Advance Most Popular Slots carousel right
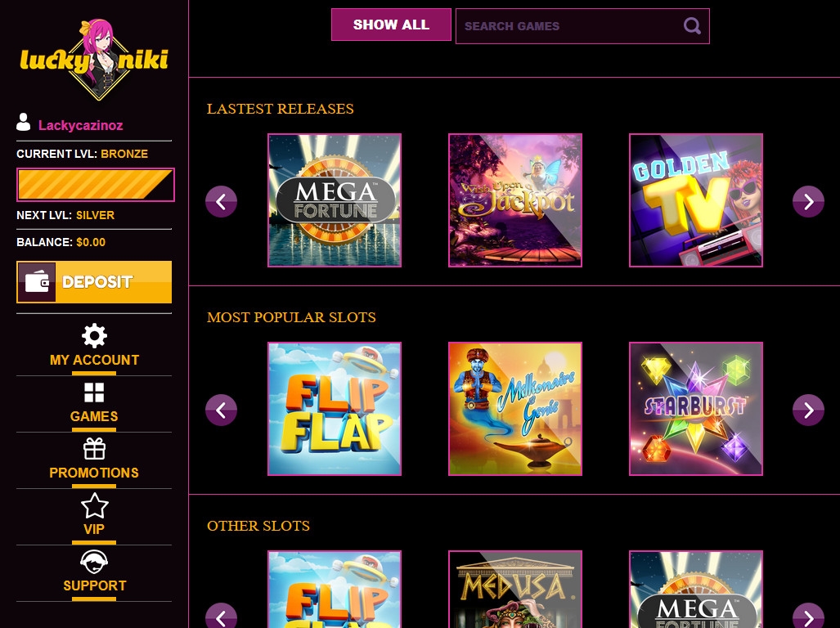The height and width of the screenshot is (628, 840). pyautogui.click(x=808, y=410)
